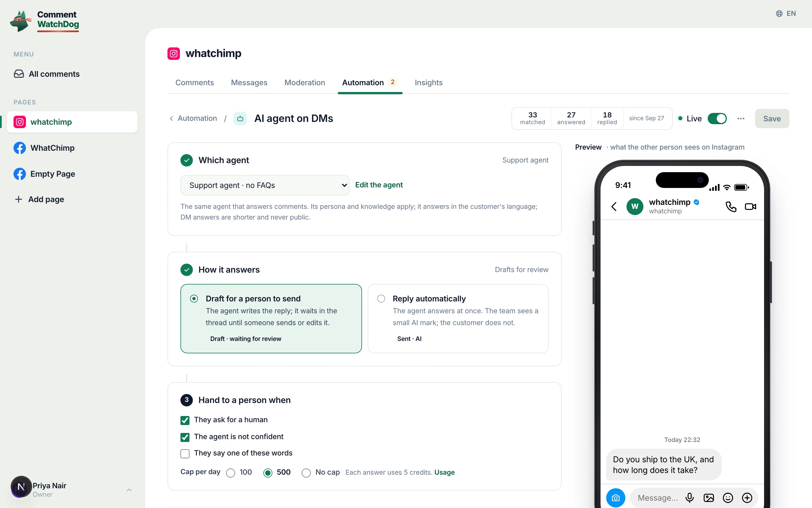Uncheck They ask for a human
The width and height of the screenshot is (812, 508).
coord(185,420)
